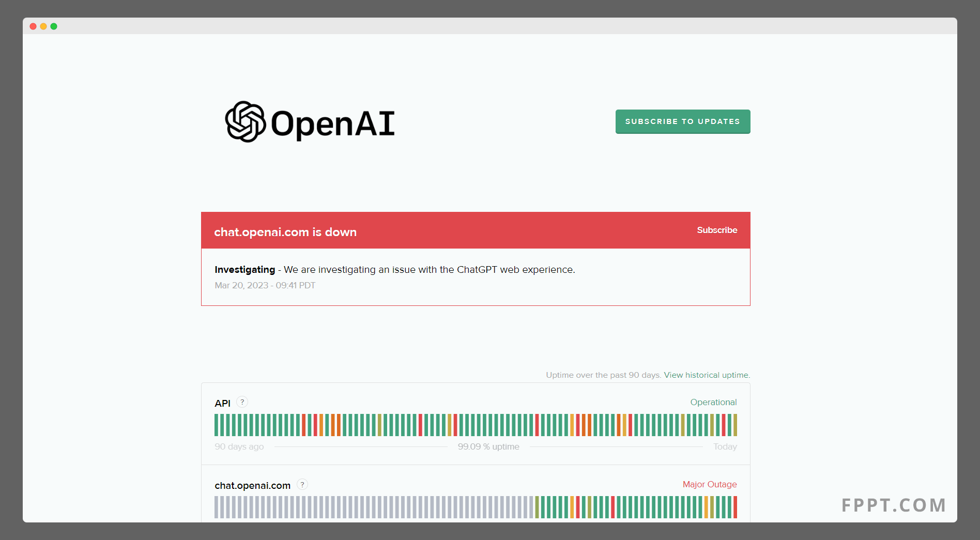The width and height of the screenshot is (980, 540).
Task: Click the OpenAI logo icon
Action: coord(245,123)
